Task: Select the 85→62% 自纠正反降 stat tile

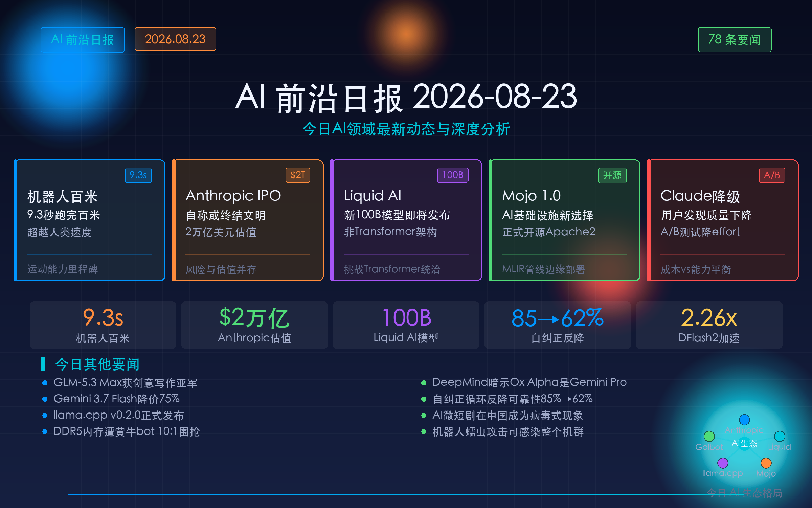Action: (x=558, y=325)
